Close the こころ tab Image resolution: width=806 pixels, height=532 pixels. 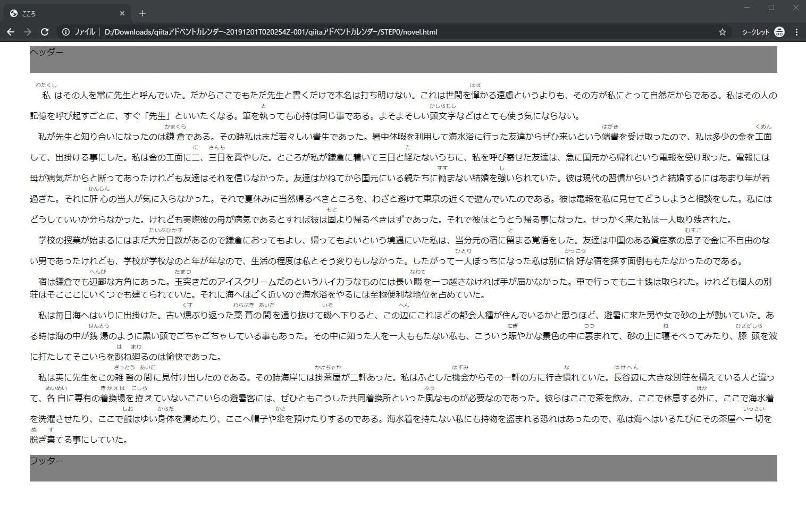(122, 13)
